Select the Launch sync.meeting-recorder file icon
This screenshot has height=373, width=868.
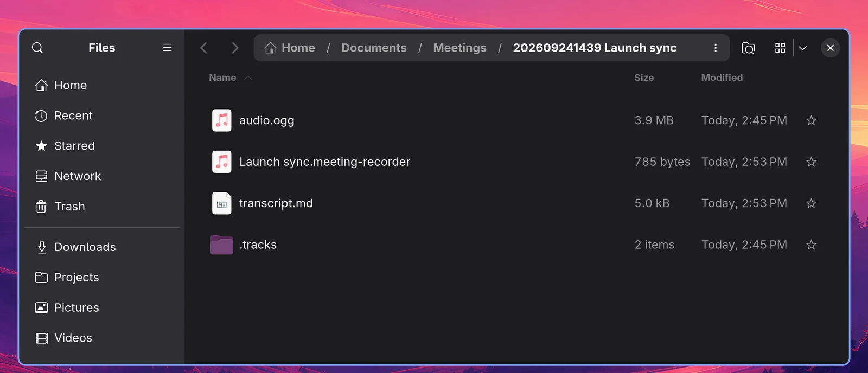[222, 162]
